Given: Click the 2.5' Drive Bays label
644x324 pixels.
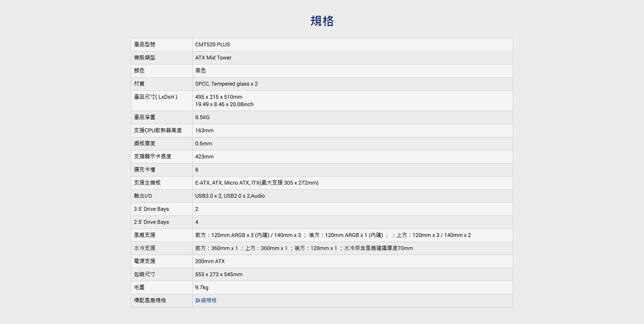Looking at the screenshot, I should [151, 222].
